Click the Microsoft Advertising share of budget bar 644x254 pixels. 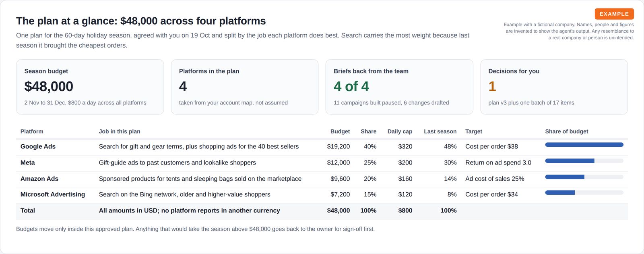(x=584, y=193)
